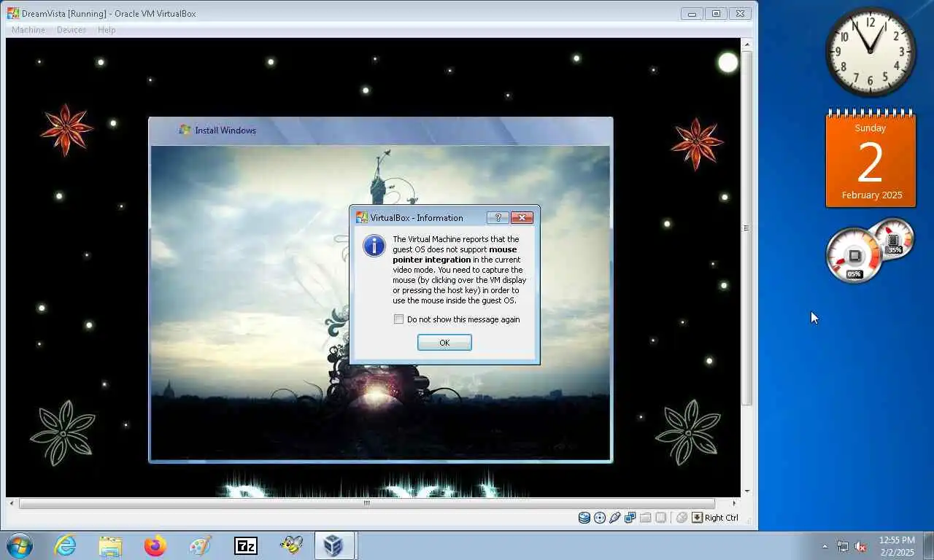Click the analog clock desktop gadget
Image resolution: width=934 pixels, height=560 pixels.
[x=871, y=52]
